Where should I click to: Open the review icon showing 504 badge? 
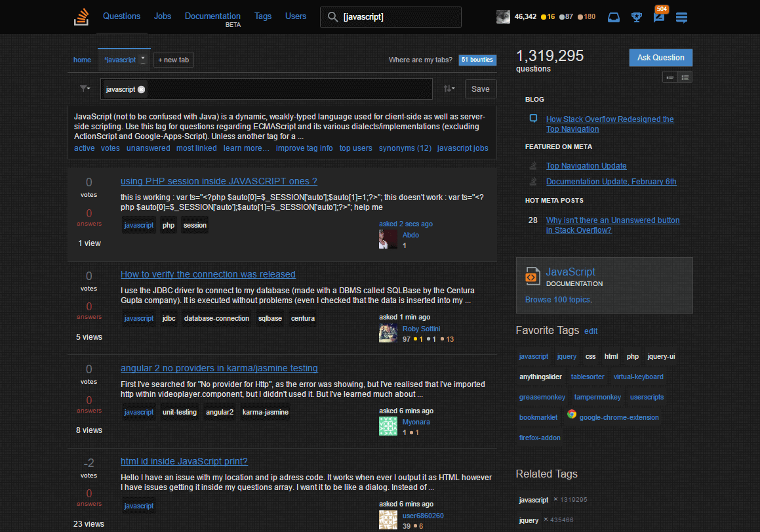(x=659, y=18)
